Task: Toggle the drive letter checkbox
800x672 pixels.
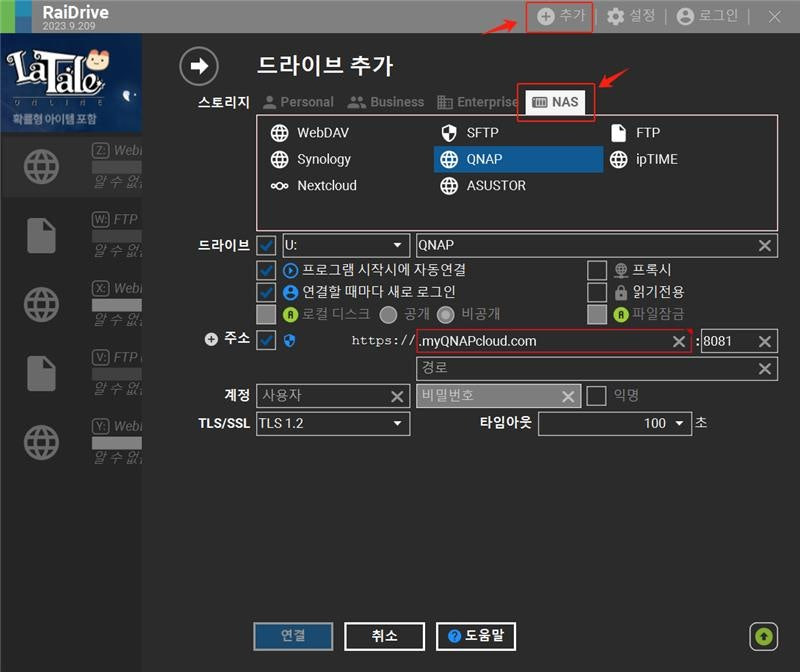Action: 266,245
